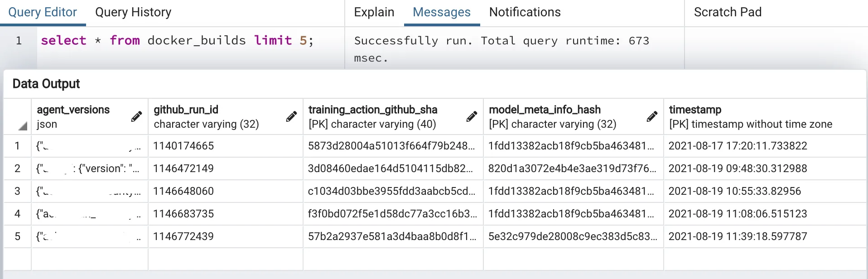This screenshot has width=868, height=279.
Task: Select row 5 using the row number
Action: [17, 236]
